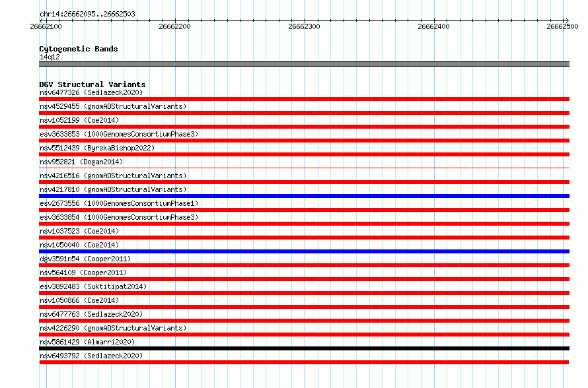This screenshot has width=588, height=388.
Task: Open the dgv3591n54 (Cooper2011) label
Action: (85, 259)
